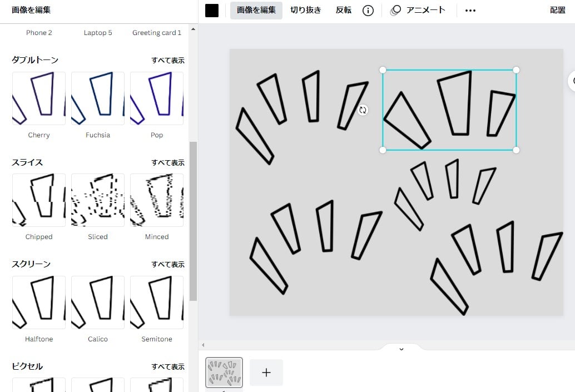
Task: Show all ダブルトーン effects
Action: [168, 60]
